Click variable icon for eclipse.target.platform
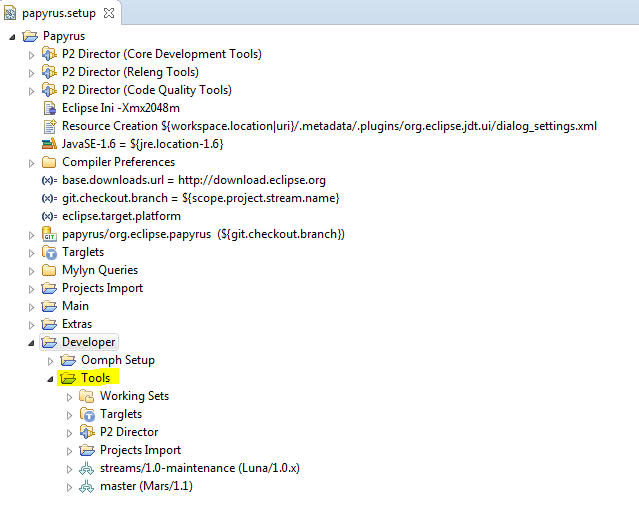Screen dimensions: 639x514 pos(49,216)
